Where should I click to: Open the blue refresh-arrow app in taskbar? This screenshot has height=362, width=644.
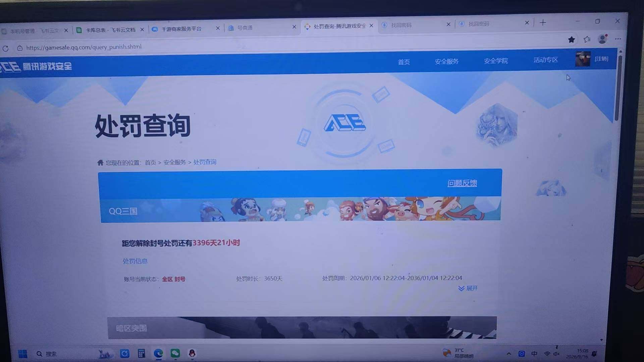pos(124,354)
